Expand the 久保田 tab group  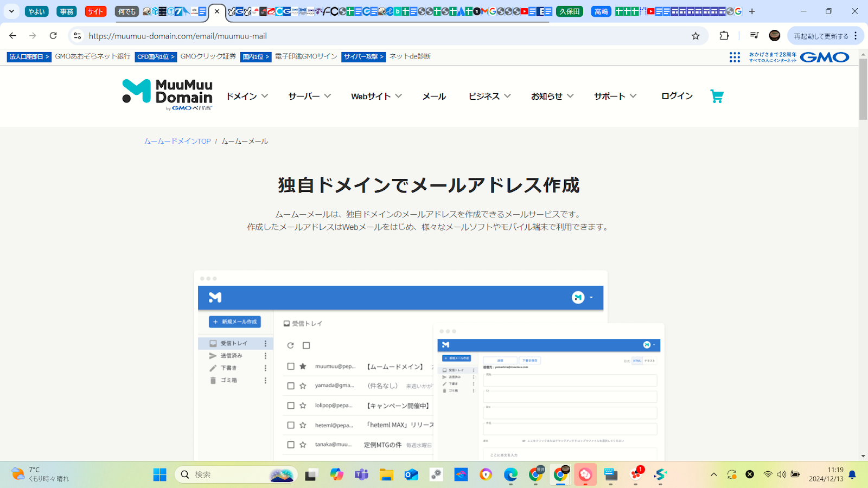coord(570,11)
